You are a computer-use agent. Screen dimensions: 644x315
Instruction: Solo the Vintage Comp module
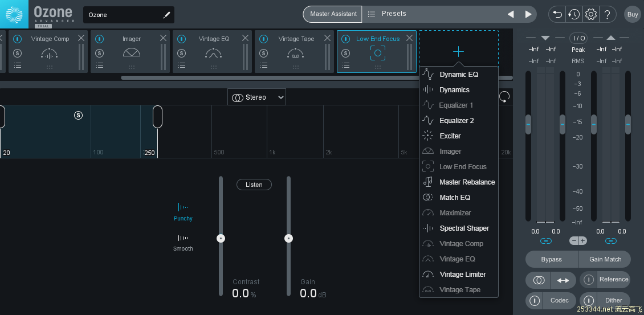[17, 53]
